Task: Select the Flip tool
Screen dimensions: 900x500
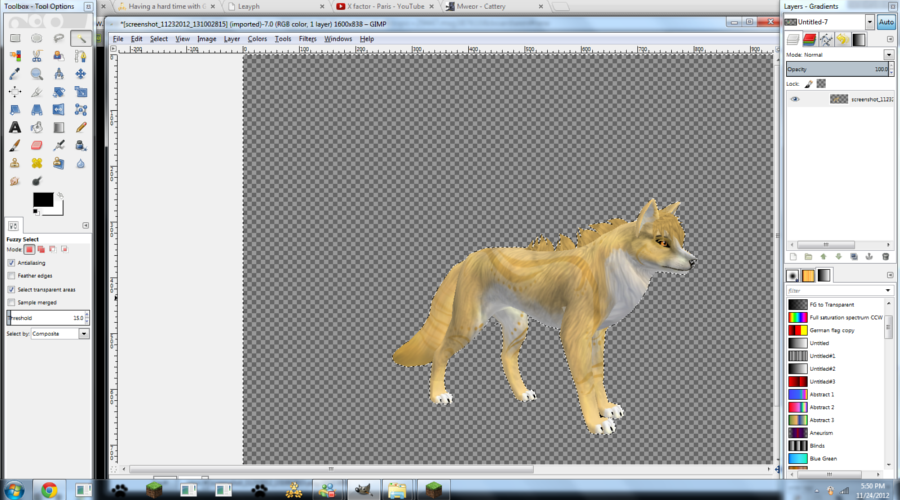Action: point(59,110)
